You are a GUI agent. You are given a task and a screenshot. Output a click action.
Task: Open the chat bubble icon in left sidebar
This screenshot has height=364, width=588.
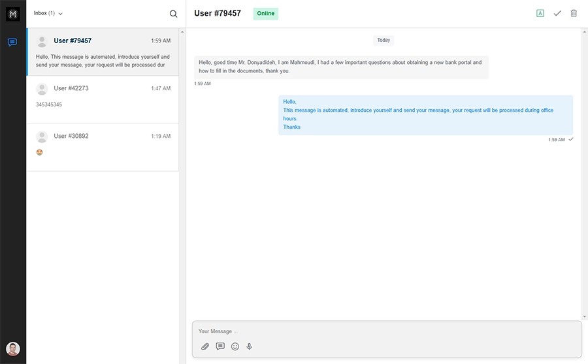point(12,42)
